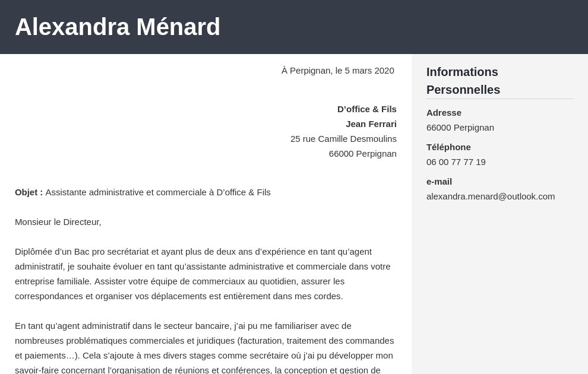
Task: Click the phone number 06 00 77 77 19
Action: pos(456,162)
